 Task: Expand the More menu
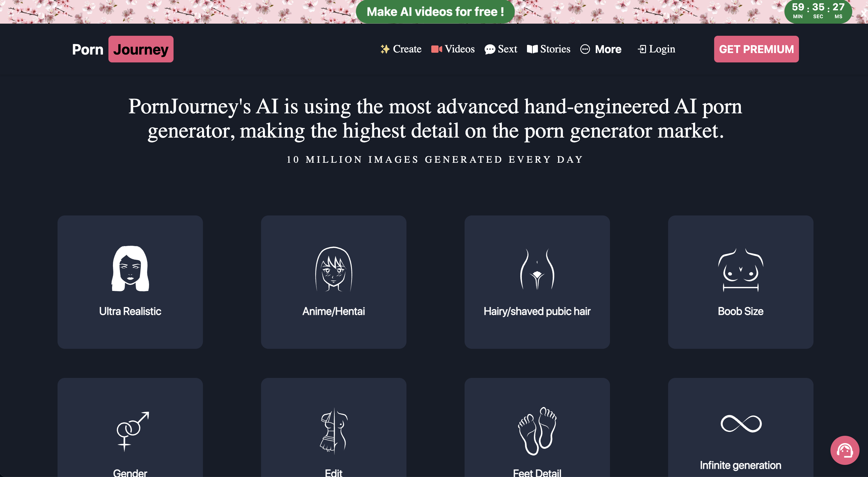(601, 49)
